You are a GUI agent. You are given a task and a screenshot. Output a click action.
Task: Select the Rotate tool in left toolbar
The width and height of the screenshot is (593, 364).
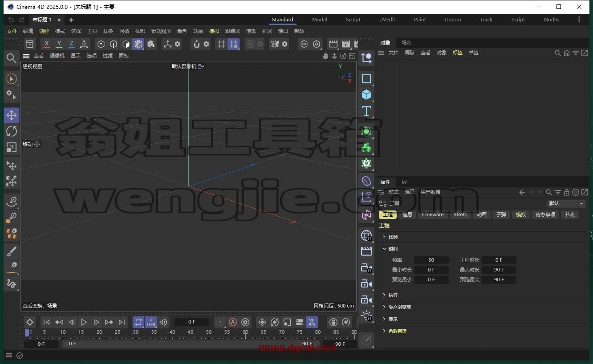point(12,131)
